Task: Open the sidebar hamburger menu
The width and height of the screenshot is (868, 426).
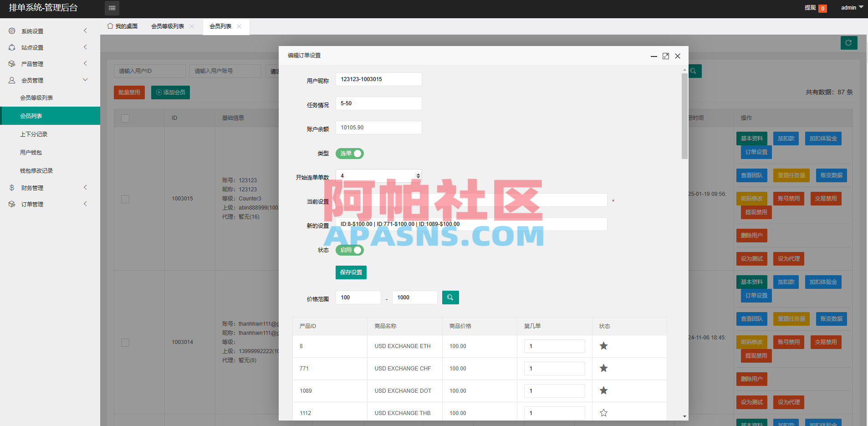Action: 112,8
